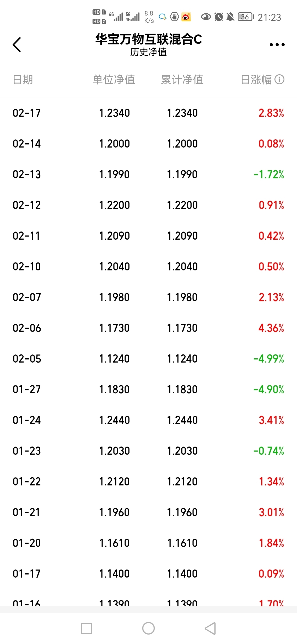Tap the eye comfort status icon
The width and height of the screenshot is (297, 644).
[206, 17]
